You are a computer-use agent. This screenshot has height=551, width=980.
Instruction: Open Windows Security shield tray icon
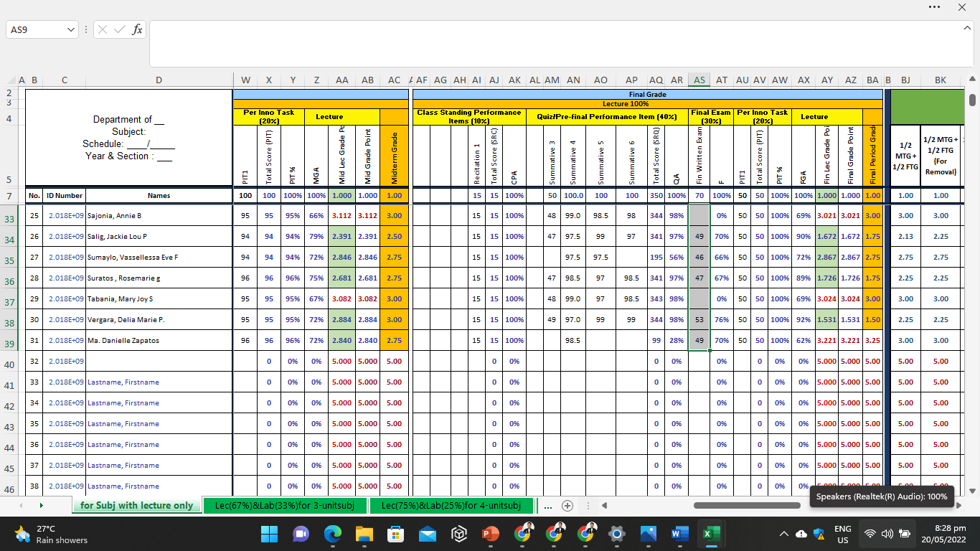coord(819,534)
